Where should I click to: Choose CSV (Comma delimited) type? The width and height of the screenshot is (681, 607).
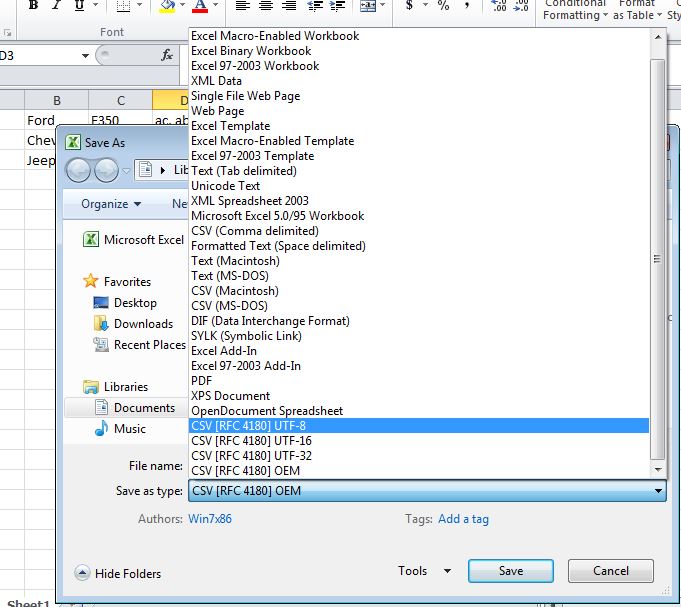point(419,231)
